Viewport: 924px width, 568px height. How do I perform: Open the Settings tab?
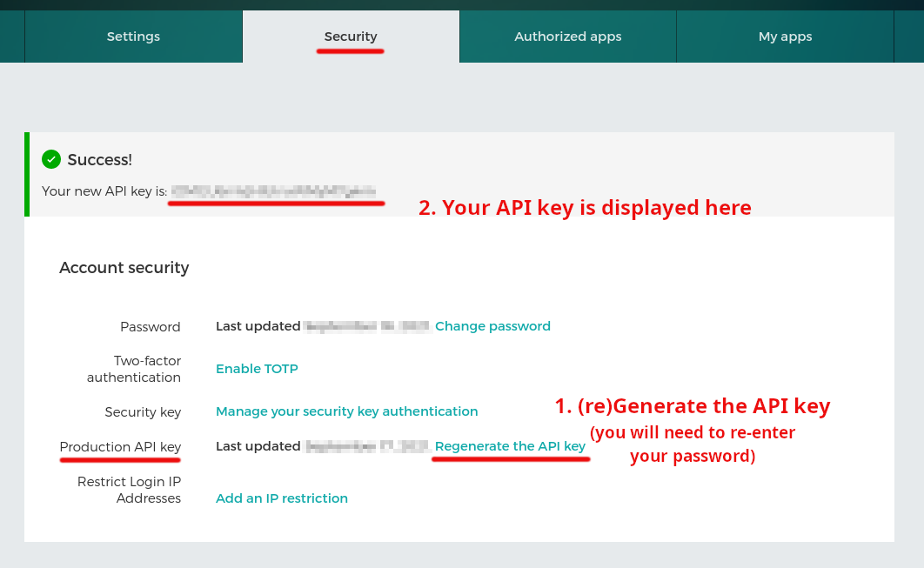point(133,37)
